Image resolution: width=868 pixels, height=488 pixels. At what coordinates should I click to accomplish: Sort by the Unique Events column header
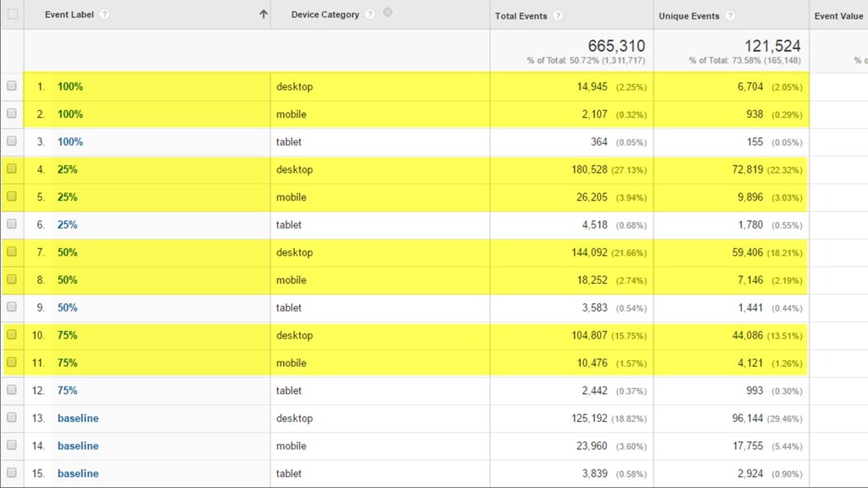(x=688, y=16)
